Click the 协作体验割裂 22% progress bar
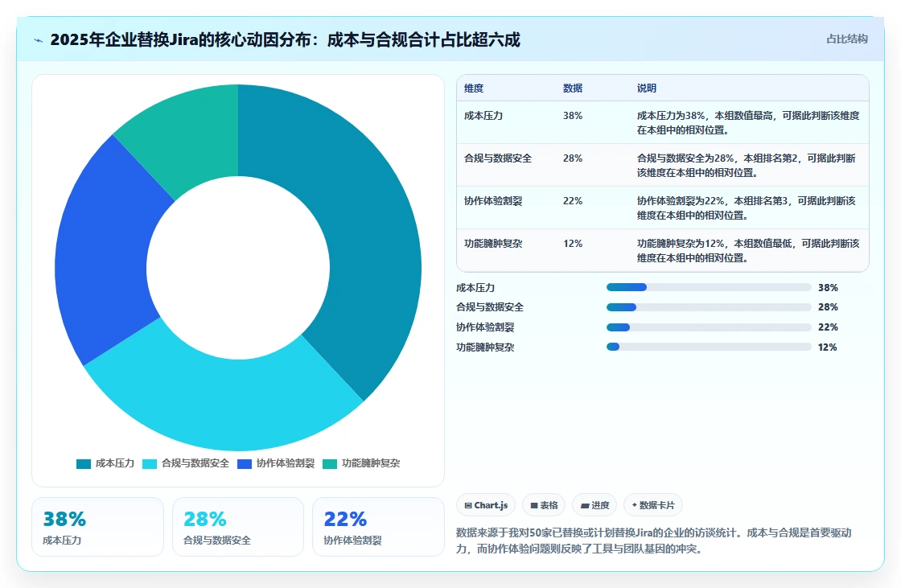The width and height of the screenshot is (901, 588). tap(709, 327)
